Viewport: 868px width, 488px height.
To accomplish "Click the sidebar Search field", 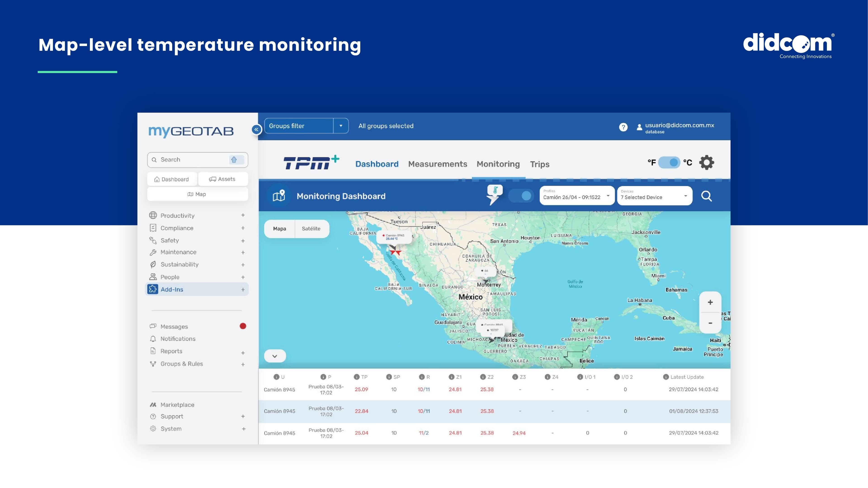I will pyautogui.click(x=198, y=160).
